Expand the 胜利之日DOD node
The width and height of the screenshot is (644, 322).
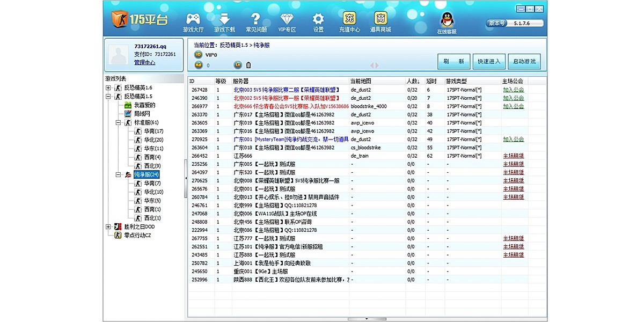[x=107, y=226]
